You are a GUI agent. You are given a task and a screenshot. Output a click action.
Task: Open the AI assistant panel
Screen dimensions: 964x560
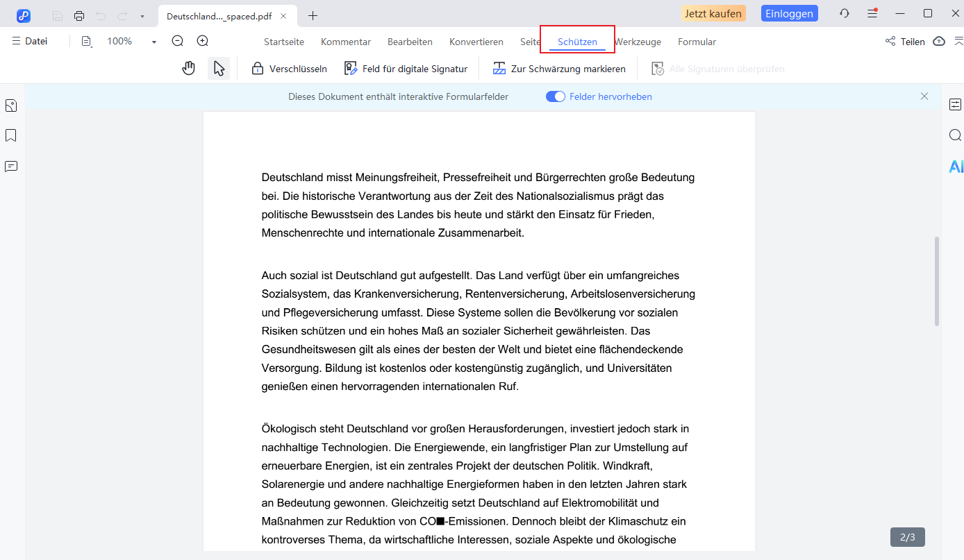point(957,167)
